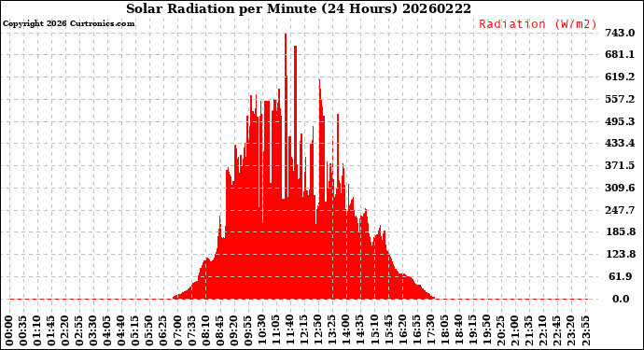Viewport: 644px width, 350px height.
Task: Click the 01:45 time label
Action: 51,331
